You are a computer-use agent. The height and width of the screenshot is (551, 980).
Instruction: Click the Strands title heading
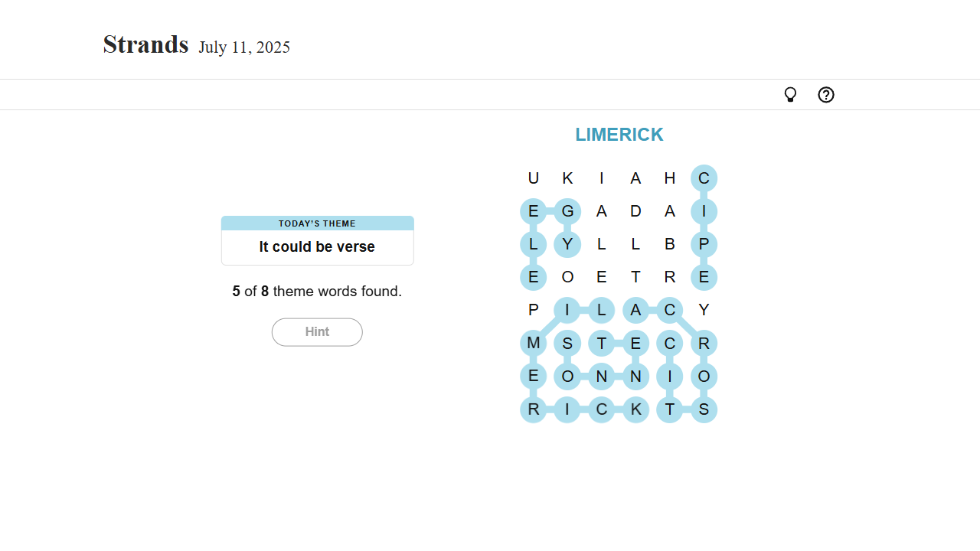(x=145, y=45)
